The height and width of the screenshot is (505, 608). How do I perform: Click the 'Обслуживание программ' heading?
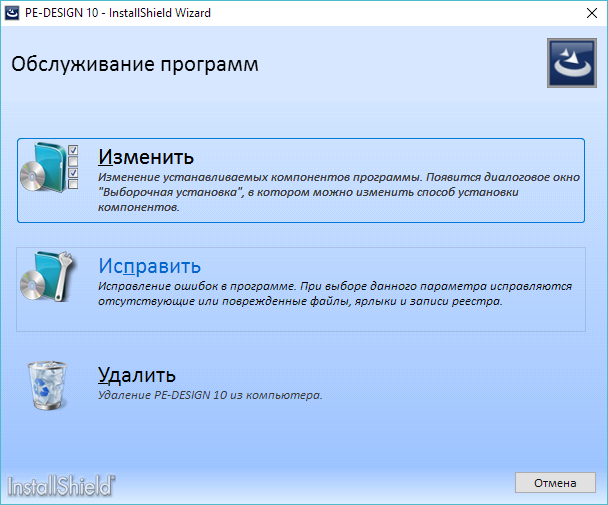coord(135,64)
